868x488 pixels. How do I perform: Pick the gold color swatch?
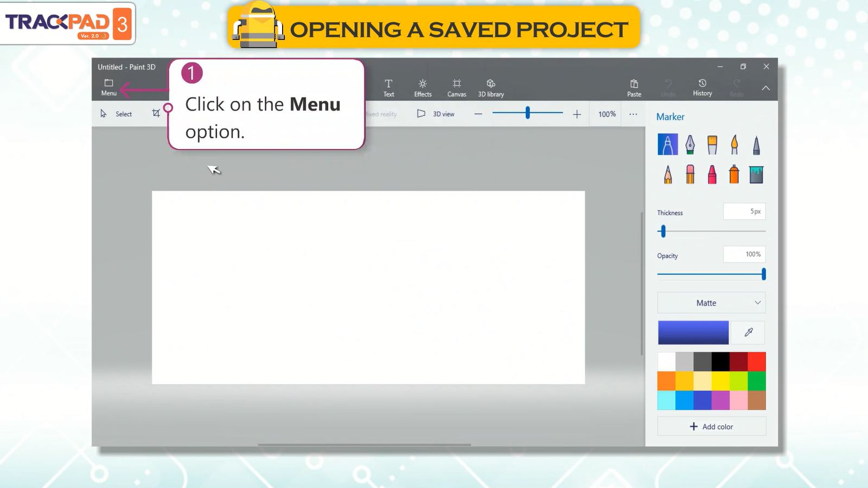684,381
